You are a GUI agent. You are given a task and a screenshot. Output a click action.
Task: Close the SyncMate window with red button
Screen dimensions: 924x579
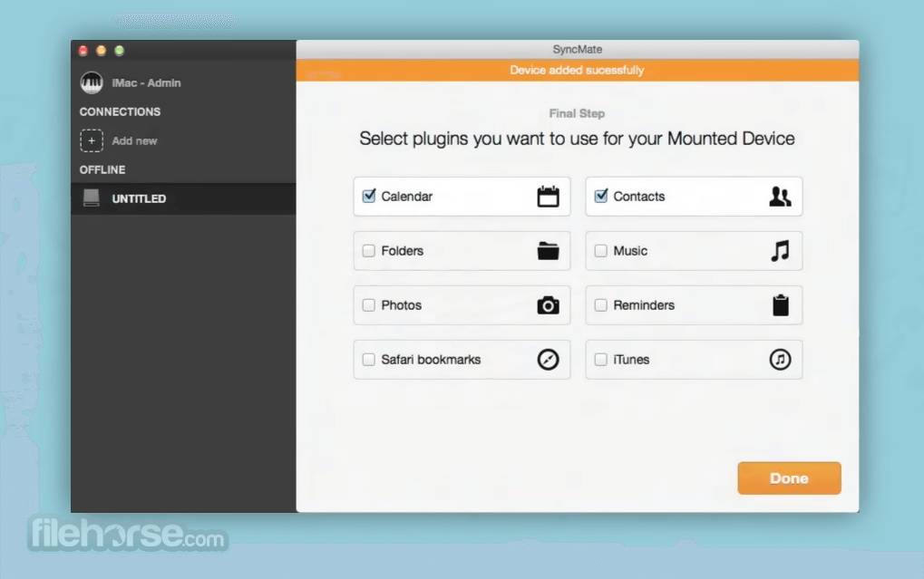tap(83, 51)
